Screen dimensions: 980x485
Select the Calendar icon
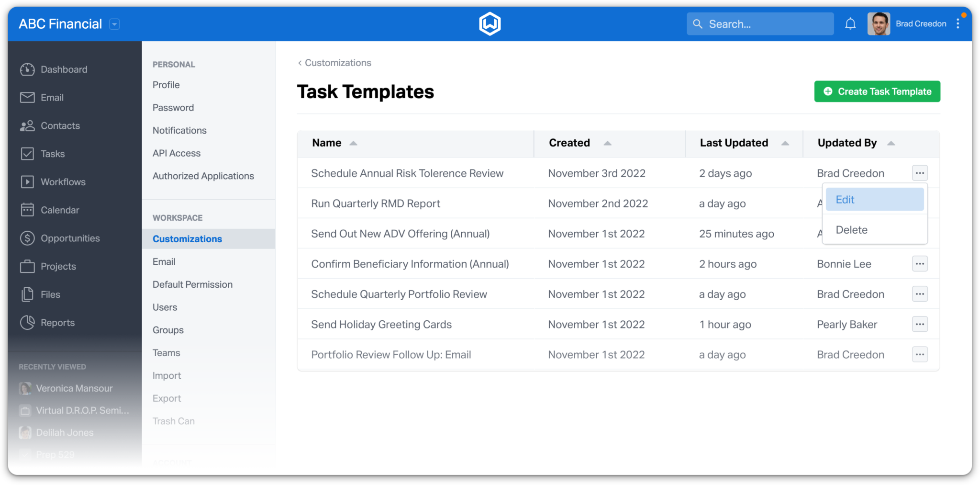click(x=27, y=210)
